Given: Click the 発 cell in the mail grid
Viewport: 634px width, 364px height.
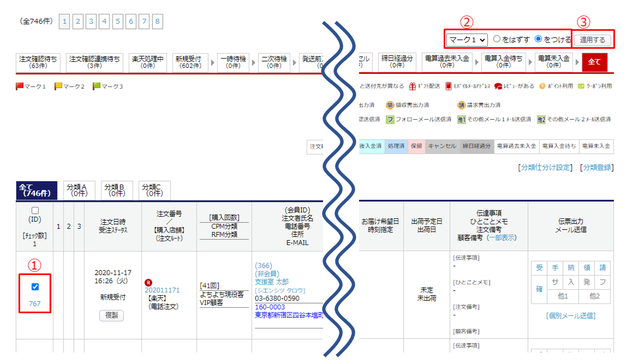Looking at the screenshot, I should coord(587,282).
